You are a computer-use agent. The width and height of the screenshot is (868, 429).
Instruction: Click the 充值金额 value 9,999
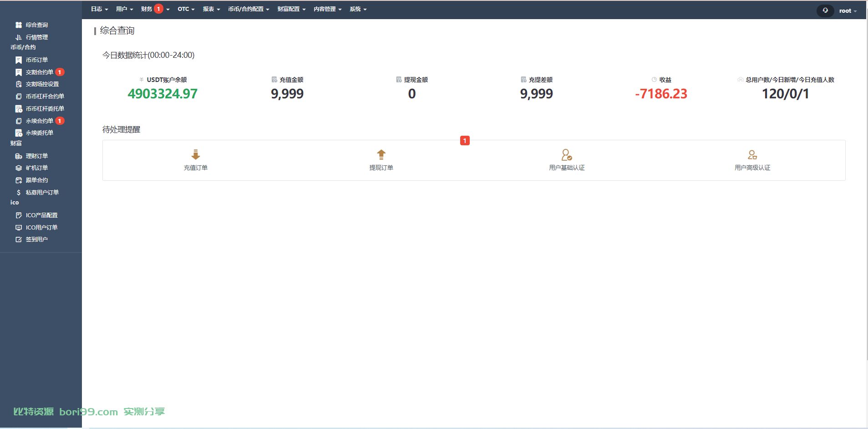[x=287, y=94]
